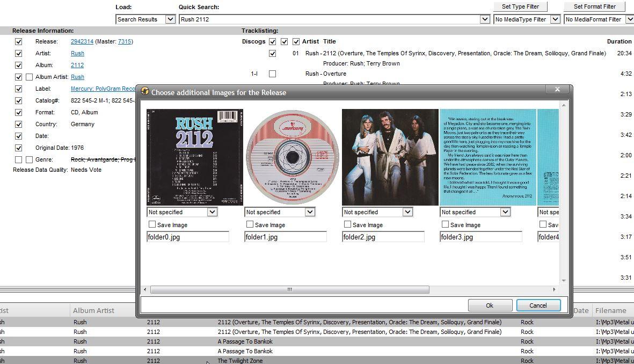634x364 pixels.
Task: Click the Needs Vote data quality text
Action: tap(86, 170)
